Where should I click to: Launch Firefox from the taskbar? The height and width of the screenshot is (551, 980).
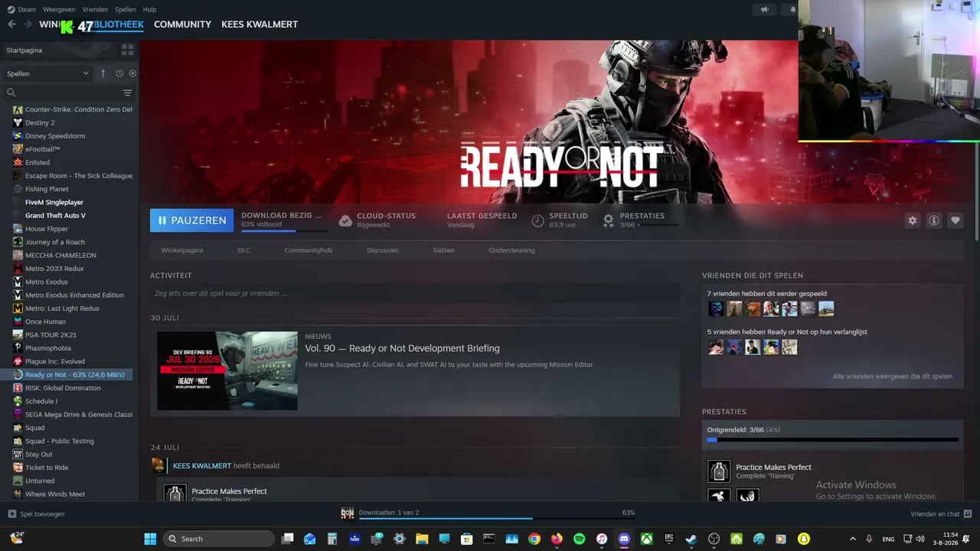(557, 539)
